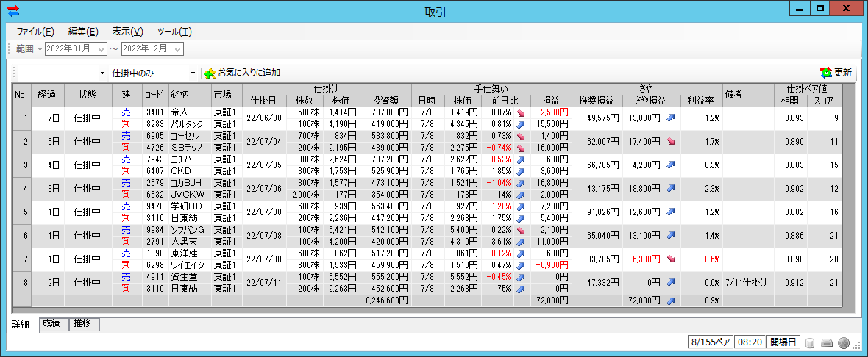Screen dimensions: 868x357
Task: Switch to the 成績 tab
Action: pyautogui.click(x=51, y=324)
